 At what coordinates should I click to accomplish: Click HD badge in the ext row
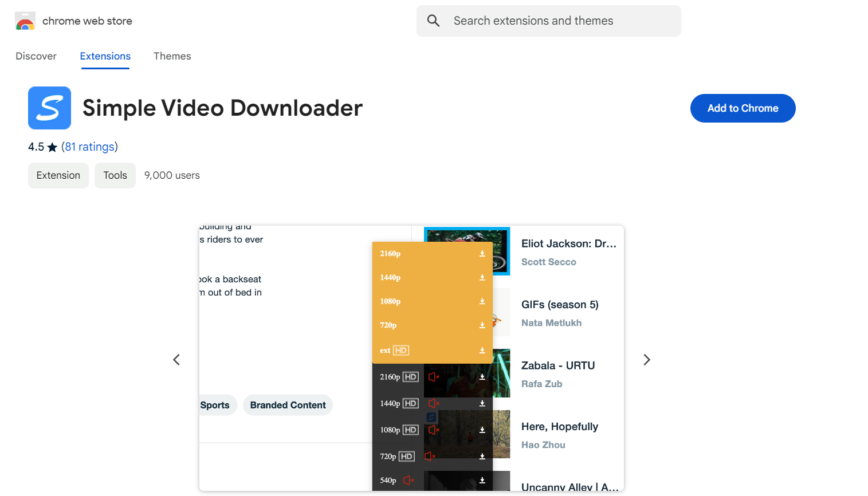coord(401,351)
